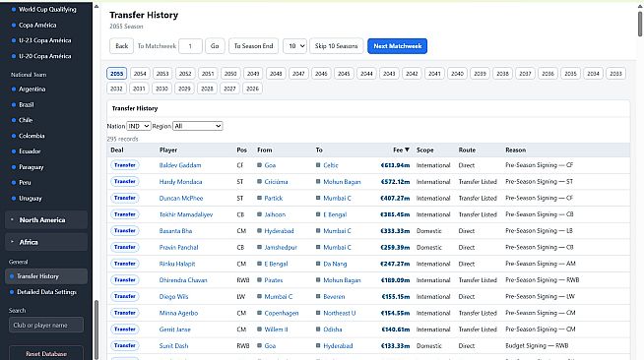Click the Go button
The image size is (644, 360).
coord(215,46)
